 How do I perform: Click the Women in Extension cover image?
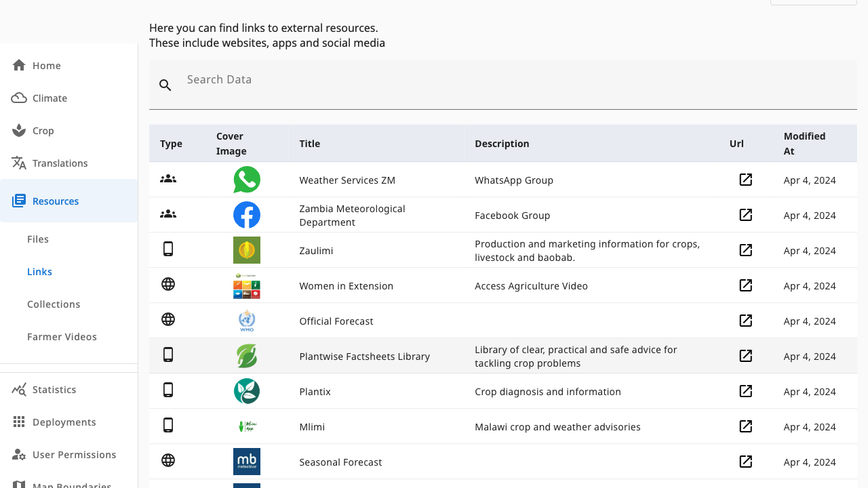247,285
